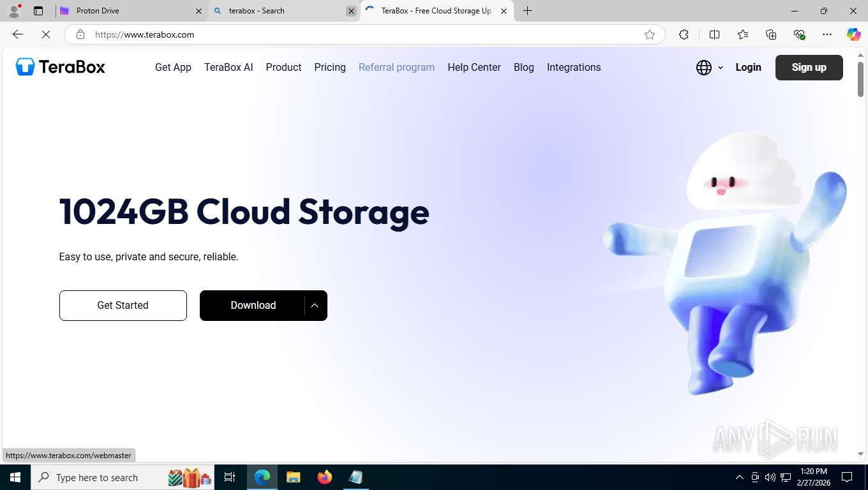Click the address bar URL field

[364, 34]
